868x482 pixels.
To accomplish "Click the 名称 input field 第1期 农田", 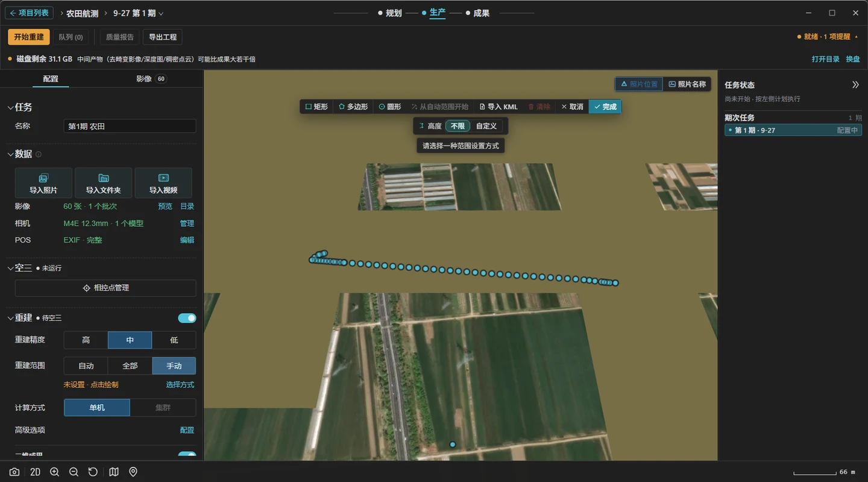I will pos(130,126).
